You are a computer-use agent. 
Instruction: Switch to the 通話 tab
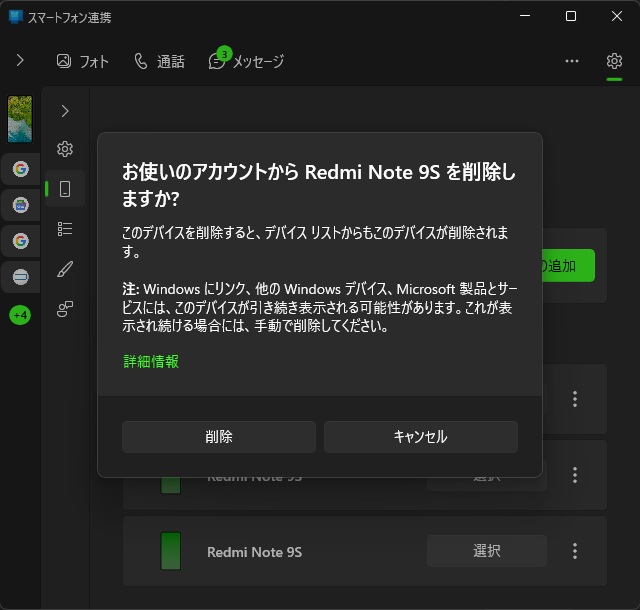coord(160,61)
